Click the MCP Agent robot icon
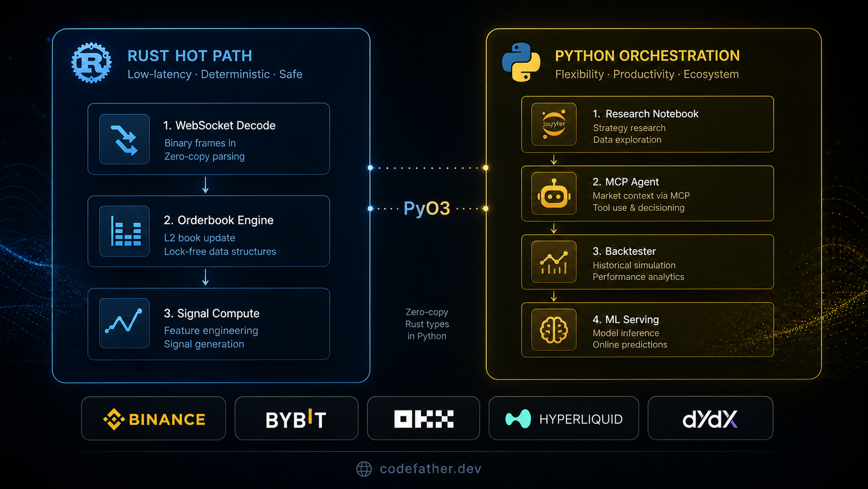The width and height of the screenshot is (868, 489). click(x=554, y=193)
